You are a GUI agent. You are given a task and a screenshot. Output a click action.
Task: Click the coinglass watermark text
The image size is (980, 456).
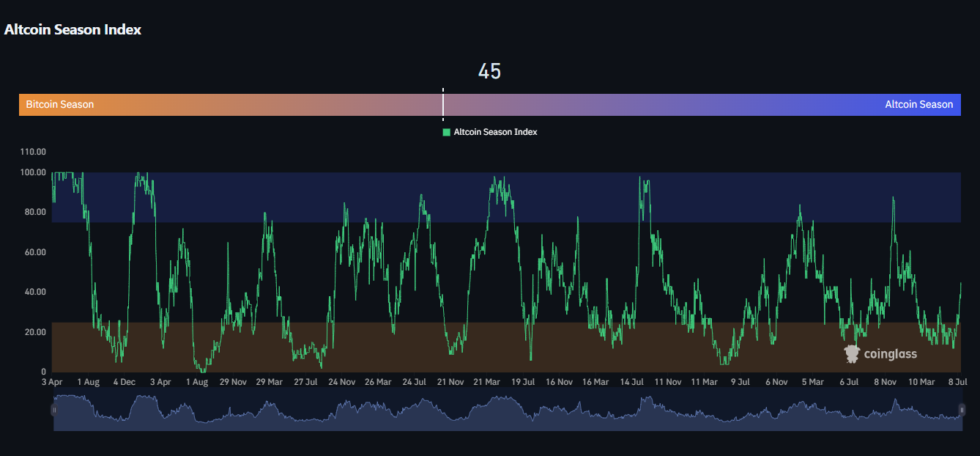point(890,354)
